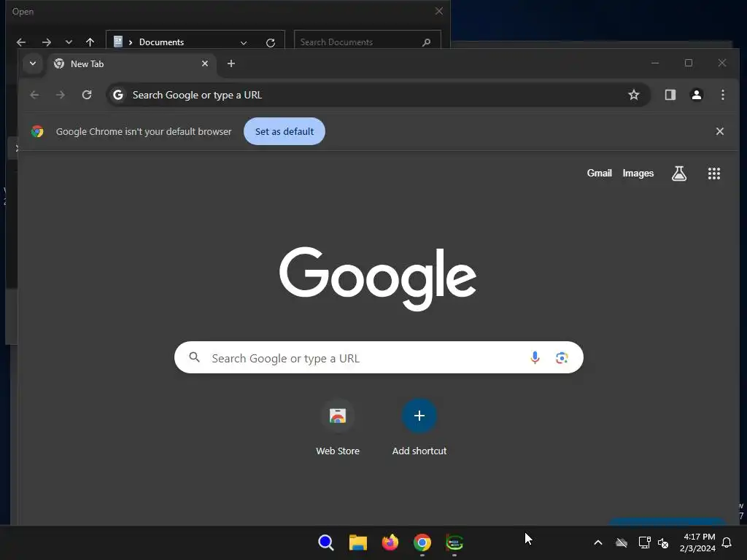Open a new tab with the plus button

[x=231, y=63]
